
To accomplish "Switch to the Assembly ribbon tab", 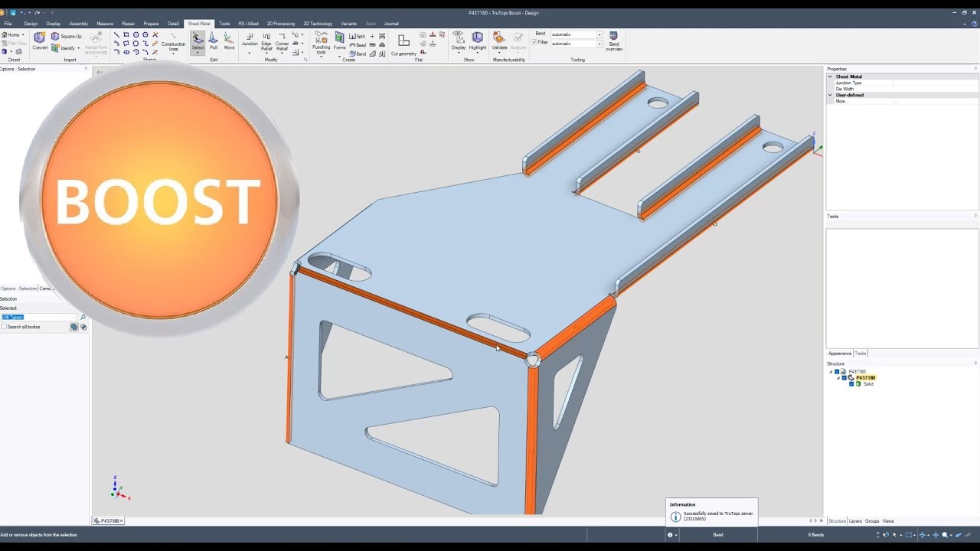I will pyautogui.click(x=79, y=24).
